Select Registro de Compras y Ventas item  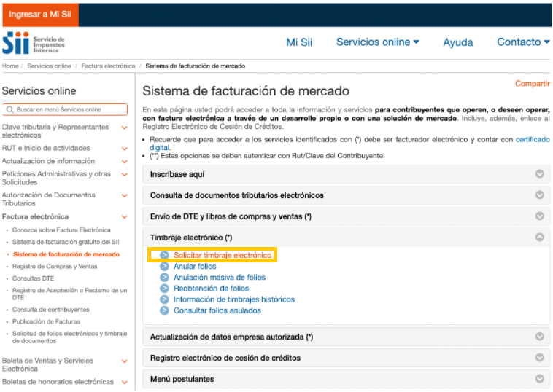(55, 266)
